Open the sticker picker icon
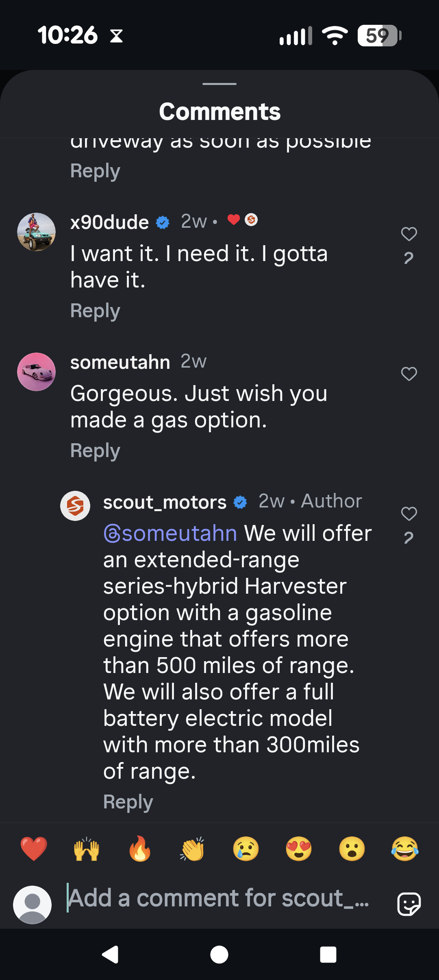Viewport: 439px width, 980px height. 409,904
